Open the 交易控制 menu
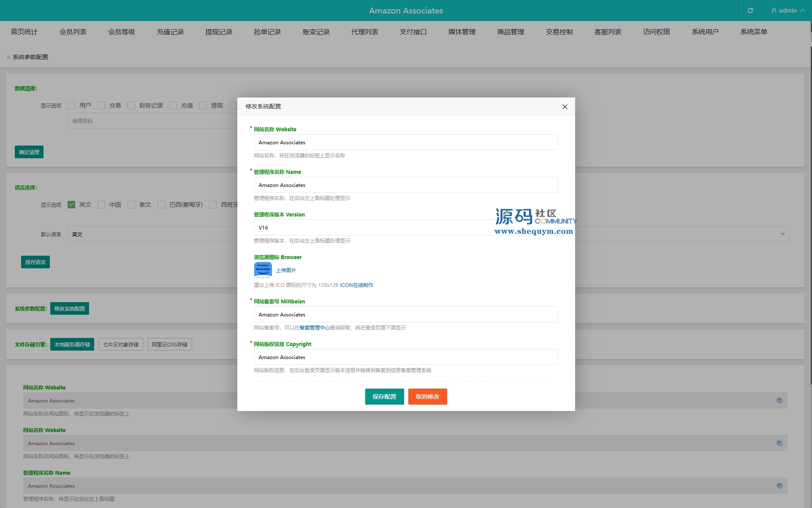 coord(559,32)
